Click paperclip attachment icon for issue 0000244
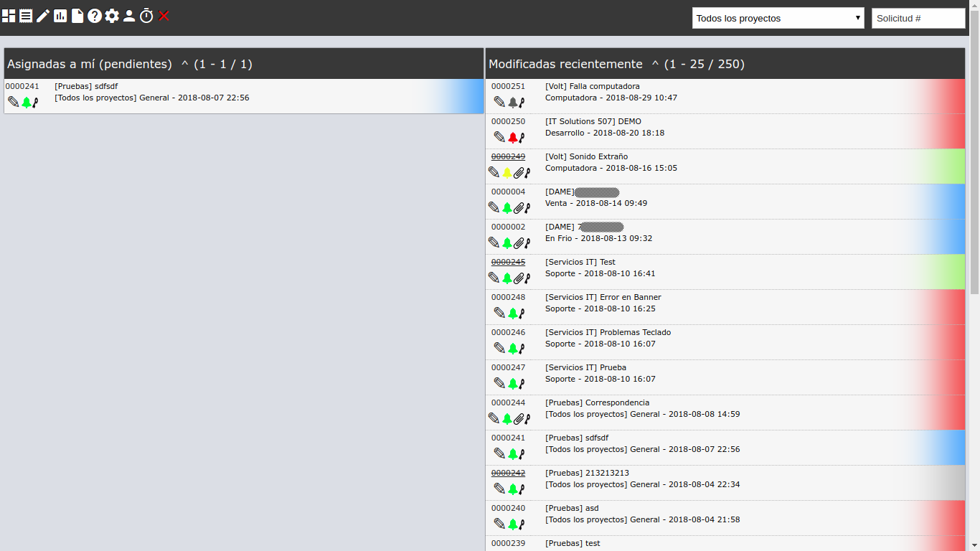Screen dimensions: 980x551 coord(519,418)
